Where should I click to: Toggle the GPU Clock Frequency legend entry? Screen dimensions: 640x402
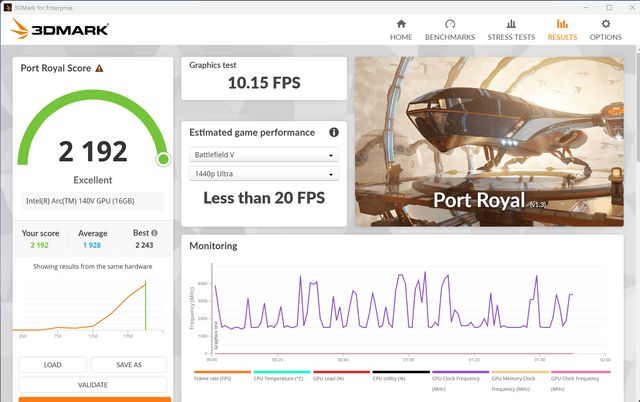pos(580,381)
